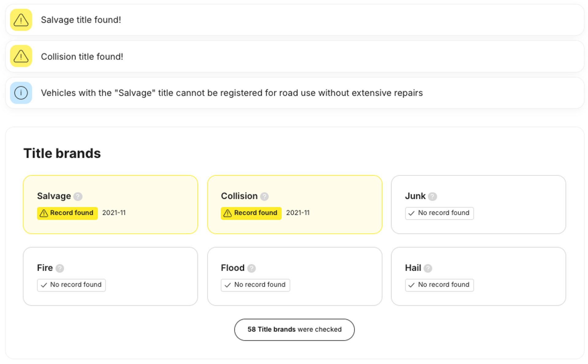This screenshot has height=364, width=588.
Task: Select the Flood No record found badge
Action: (255, 285)
